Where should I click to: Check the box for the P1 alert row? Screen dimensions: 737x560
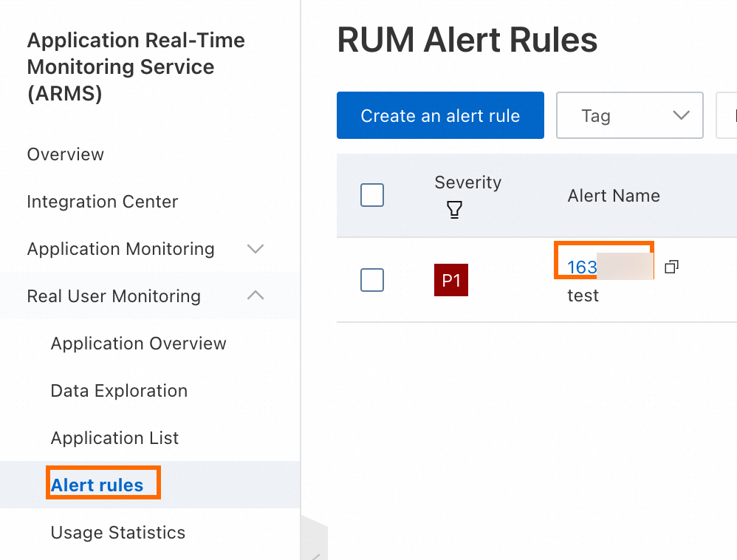coord(372,280)
